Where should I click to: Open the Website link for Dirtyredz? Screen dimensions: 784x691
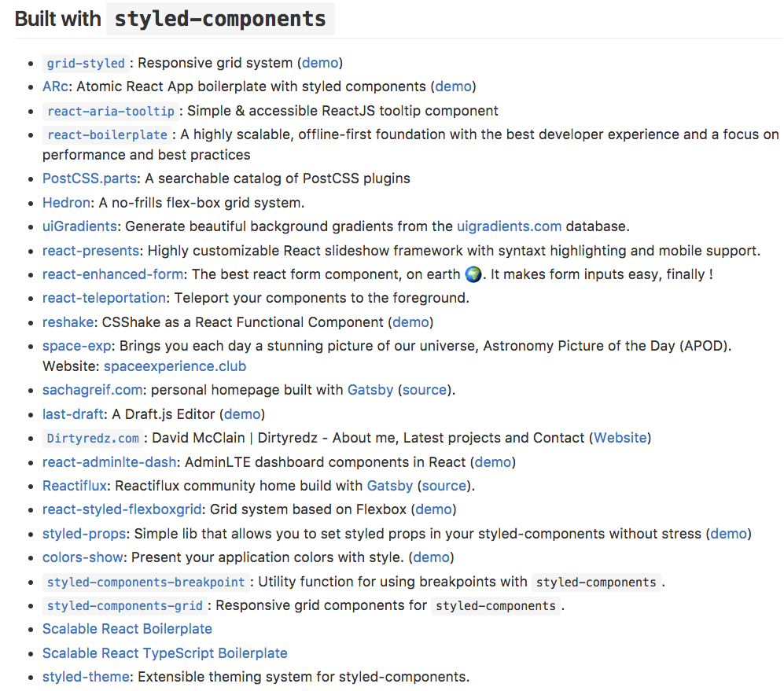(620, 438)
